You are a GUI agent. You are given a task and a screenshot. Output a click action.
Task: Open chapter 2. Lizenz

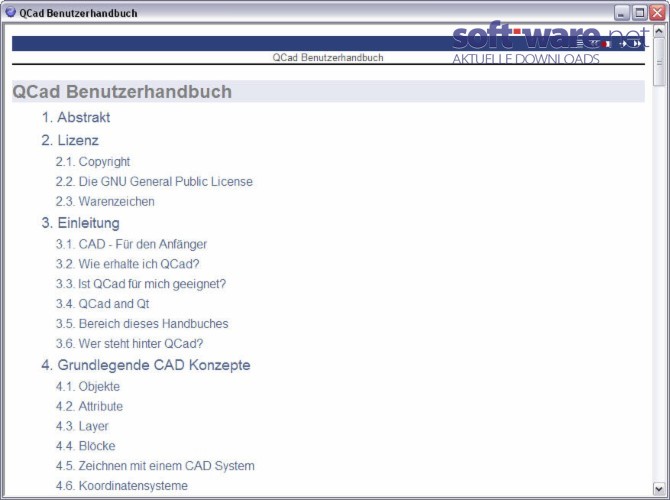coord(70,140)
